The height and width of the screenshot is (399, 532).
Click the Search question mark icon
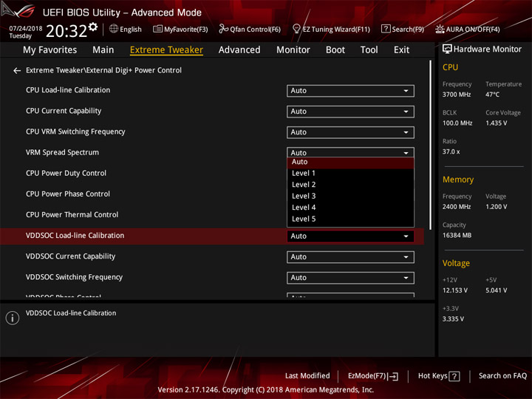386,29
